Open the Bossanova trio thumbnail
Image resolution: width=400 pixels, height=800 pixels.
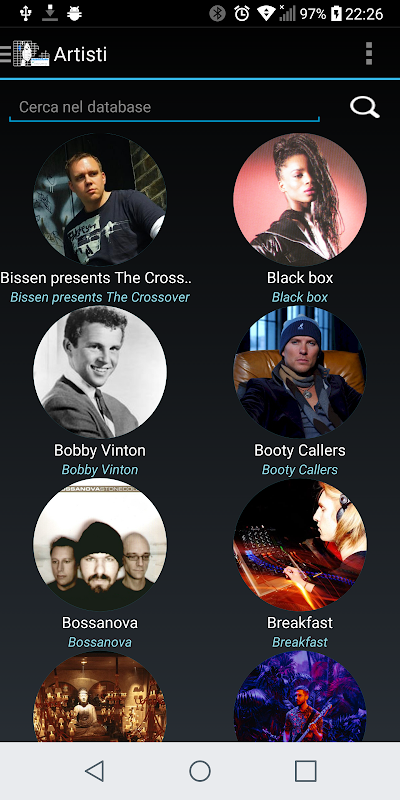pos(100,544)
